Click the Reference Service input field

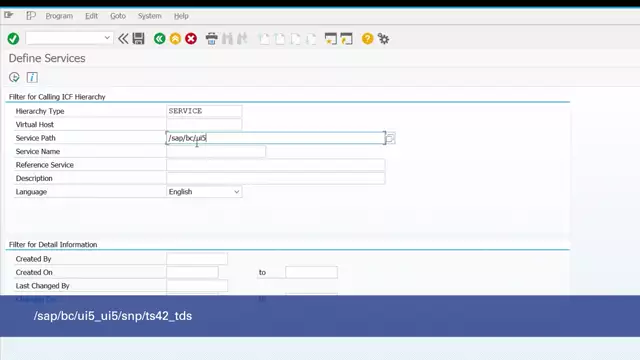[x=276, y=165]
